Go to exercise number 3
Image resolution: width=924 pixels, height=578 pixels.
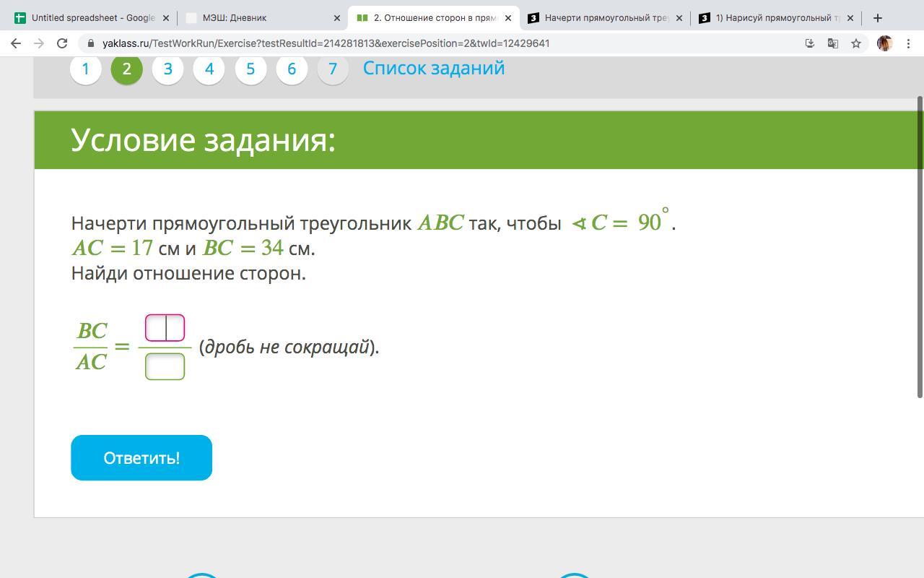[167, 69]
